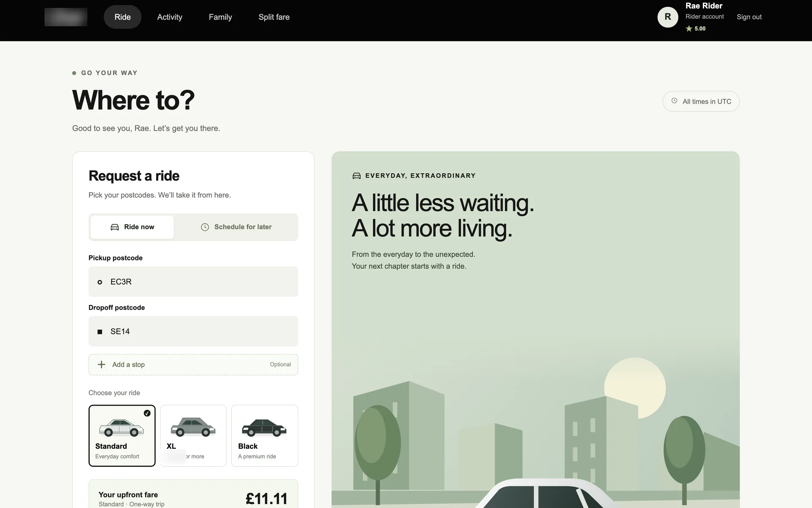Click the All times in UTC pill
Screen dimensions: 812x508
pos(701,101)
